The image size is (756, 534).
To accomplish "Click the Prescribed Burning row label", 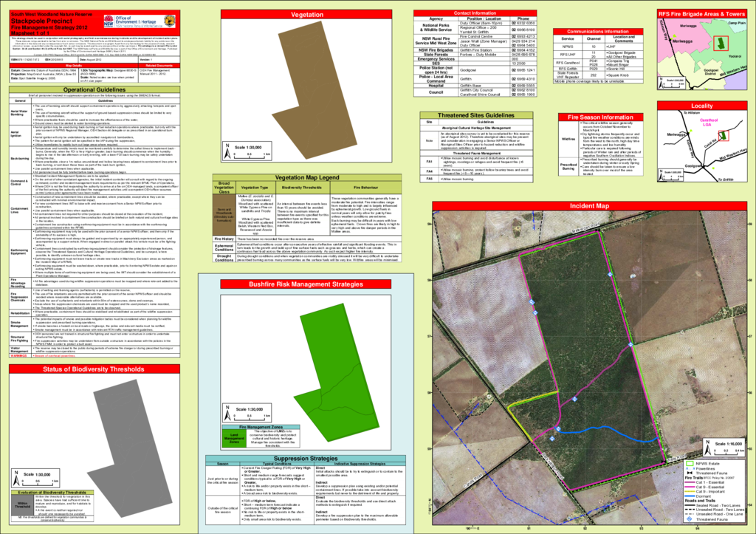I will [568, 166].
